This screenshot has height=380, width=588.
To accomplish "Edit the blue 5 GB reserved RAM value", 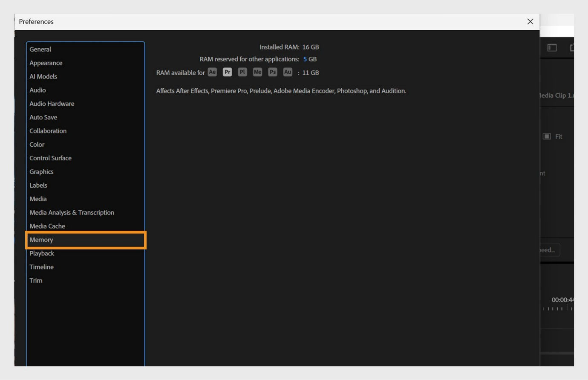I will 306,59.
